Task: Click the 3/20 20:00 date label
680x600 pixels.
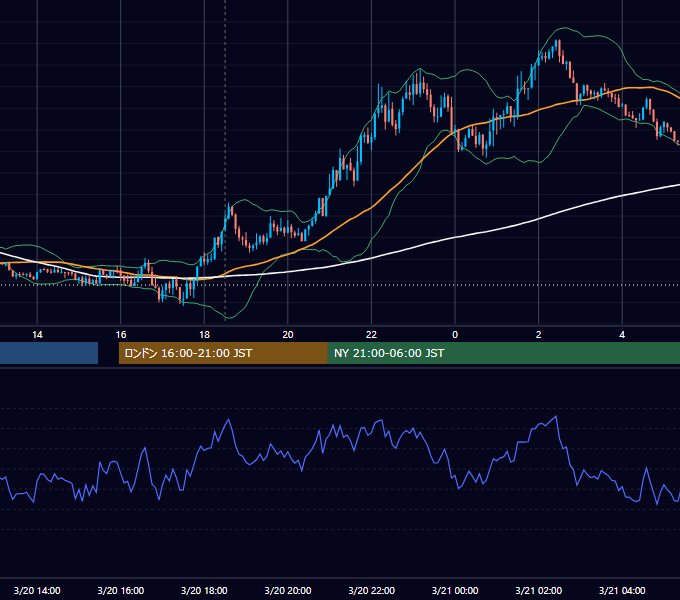Action: point(288,590)
